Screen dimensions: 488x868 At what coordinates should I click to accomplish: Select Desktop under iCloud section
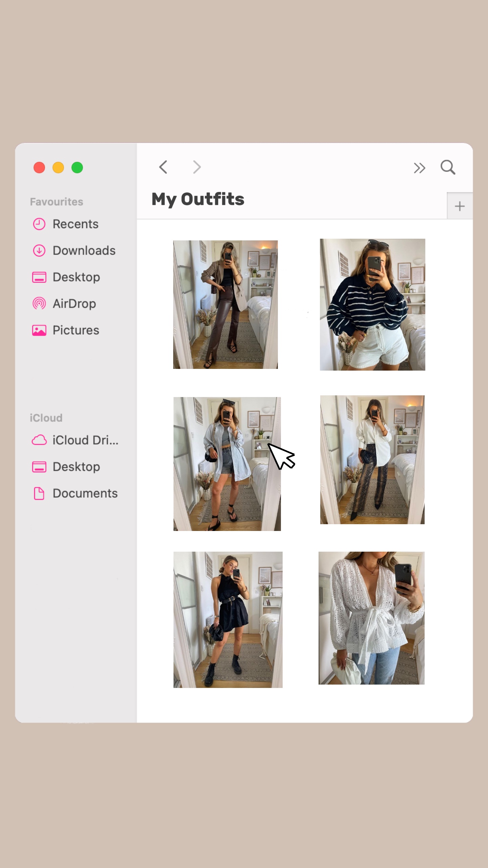point(76,467)
